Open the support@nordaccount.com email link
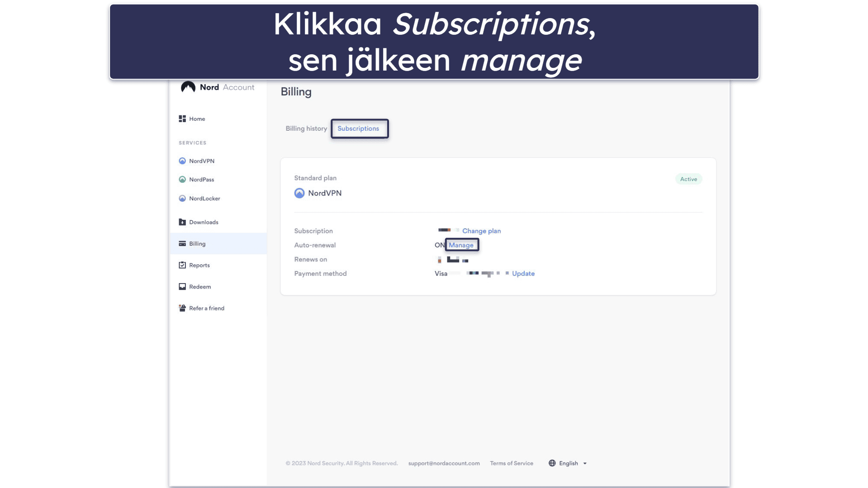This screenshot has width=868, height=488. tap(444, 463)
